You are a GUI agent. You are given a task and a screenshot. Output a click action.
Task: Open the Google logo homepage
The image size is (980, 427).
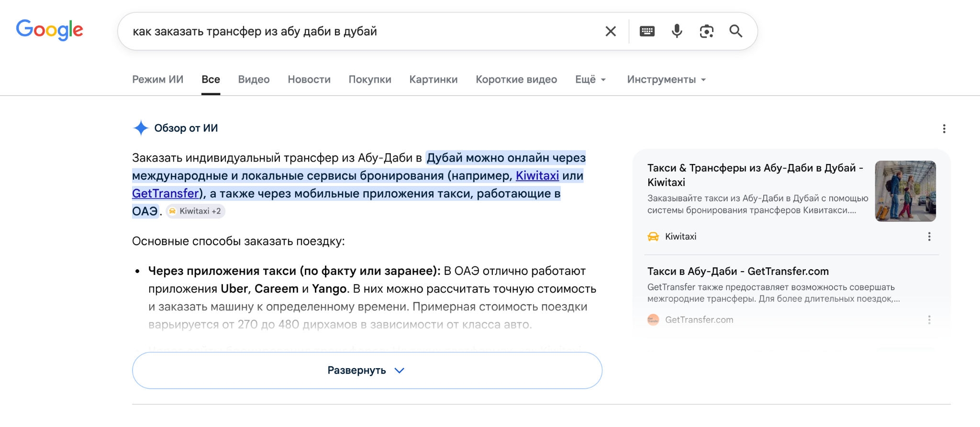pyautogui.click(x=50, y=30)
